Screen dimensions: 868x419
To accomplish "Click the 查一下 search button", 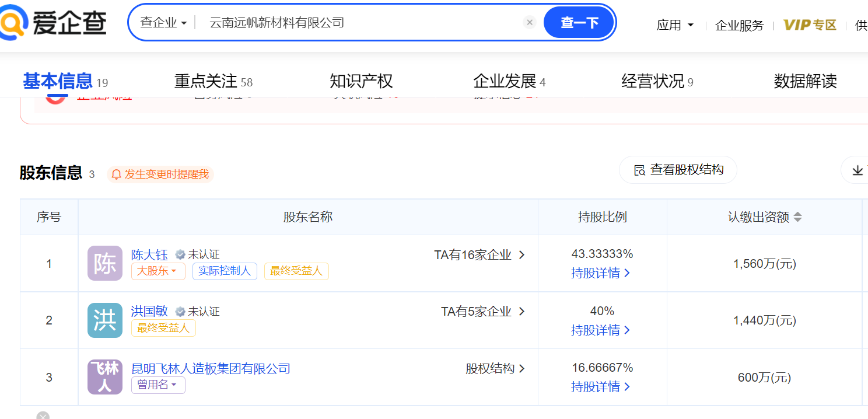I will click(x=579, y=23).
